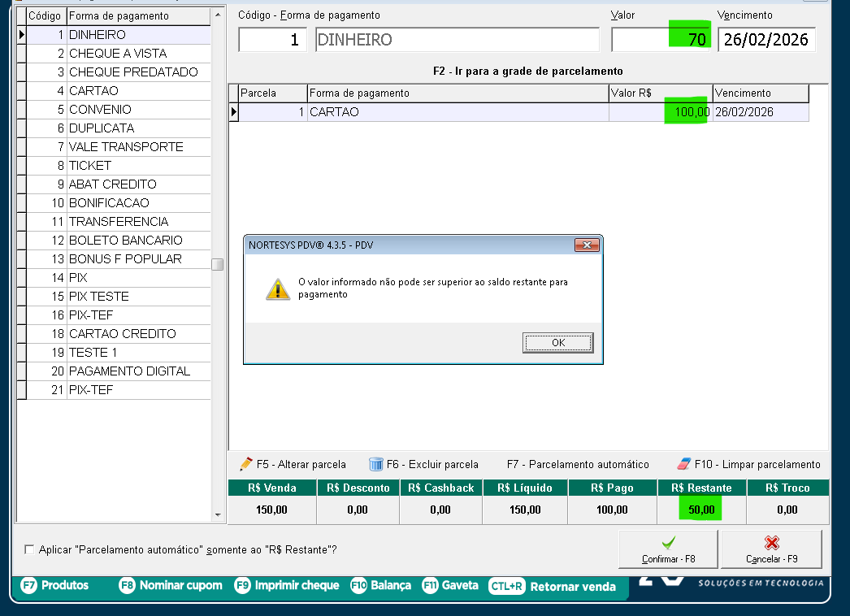This screenshot has height=616, width=850.
Task: Close the NORTESYS PDV warning dialog
Action: (586, 245)
